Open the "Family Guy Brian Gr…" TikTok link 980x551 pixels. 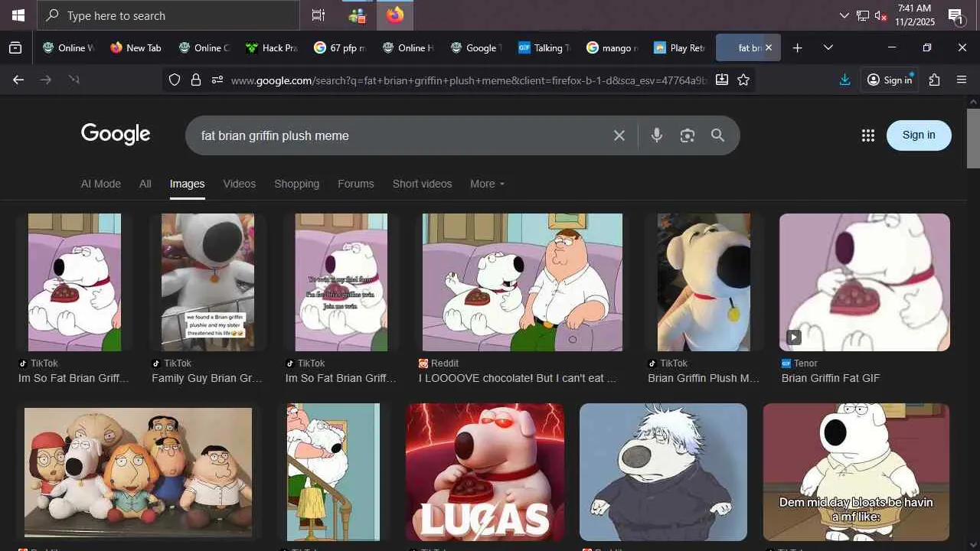click(207, 378)
